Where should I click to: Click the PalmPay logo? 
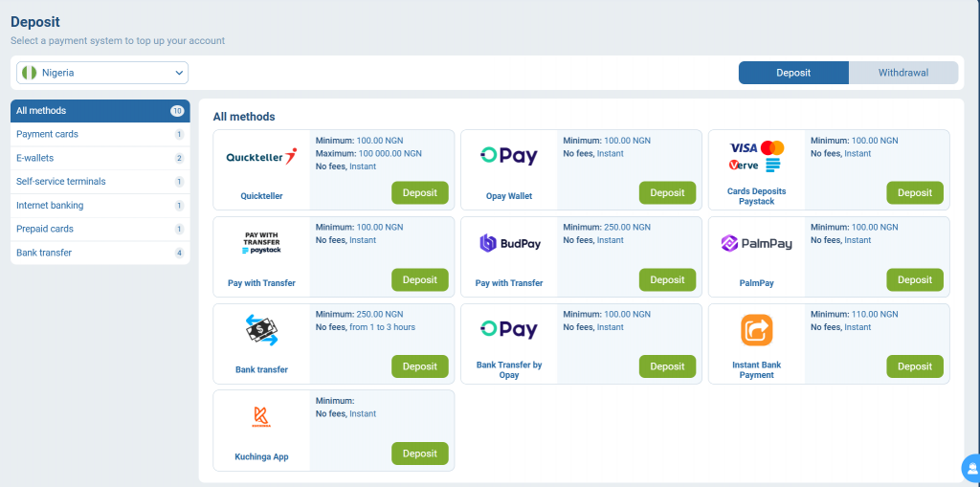click(756, 243)
